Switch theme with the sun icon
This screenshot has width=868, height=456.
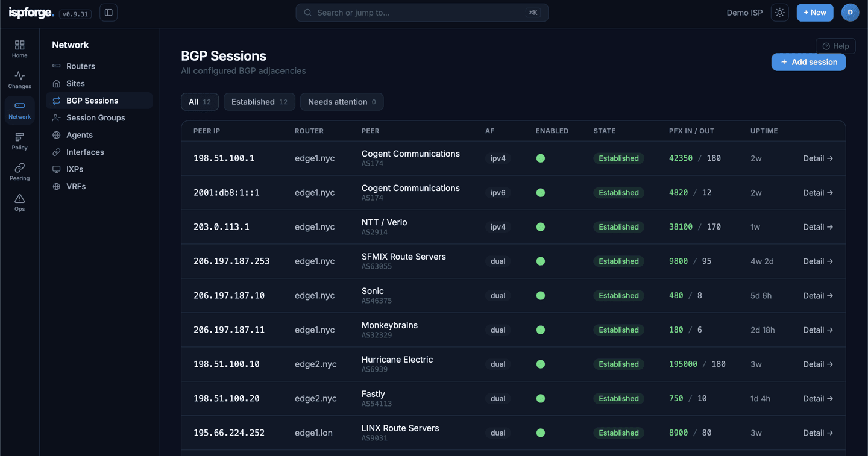[x=780, y=13]
